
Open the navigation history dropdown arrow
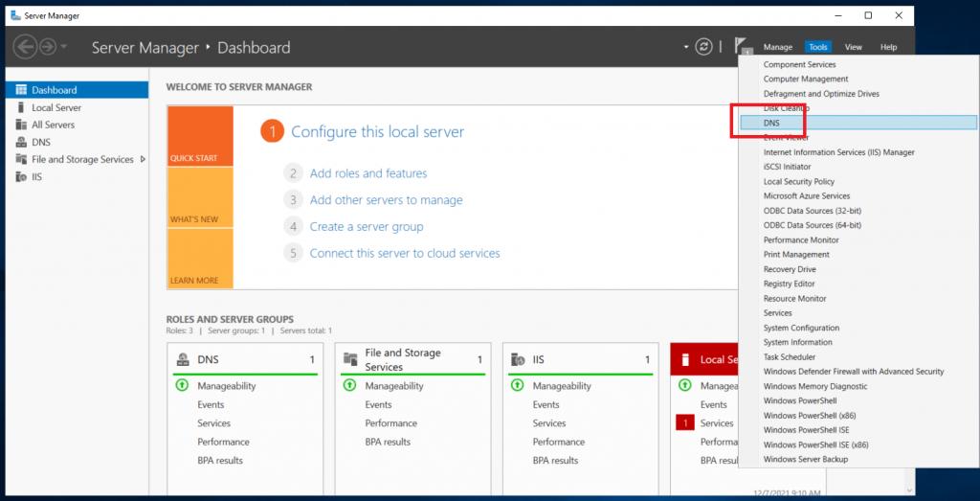tap(64, 48)
